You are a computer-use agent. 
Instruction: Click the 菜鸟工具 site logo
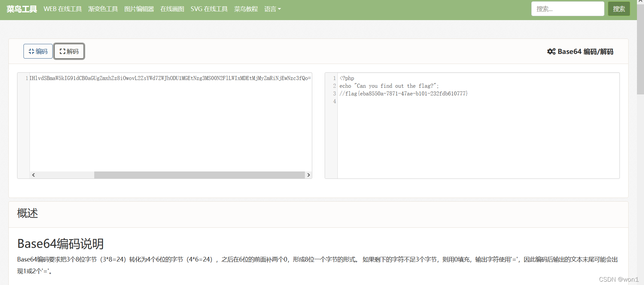pyautogui.click(x=22, y=9)
